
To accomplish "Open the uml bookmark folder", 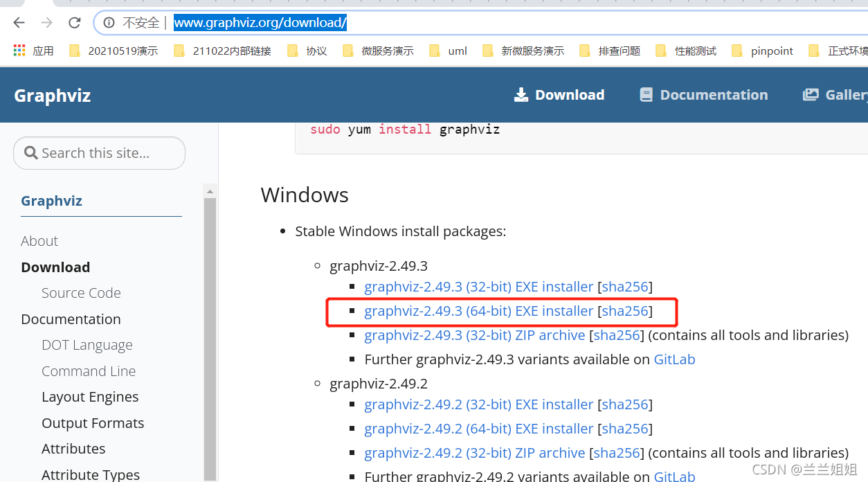I will [x=448, y=51].
